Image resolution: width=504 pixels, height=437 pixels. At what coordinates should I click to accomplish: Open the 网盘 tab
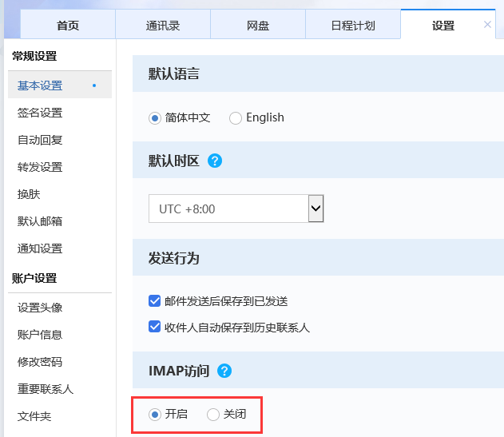258,26
